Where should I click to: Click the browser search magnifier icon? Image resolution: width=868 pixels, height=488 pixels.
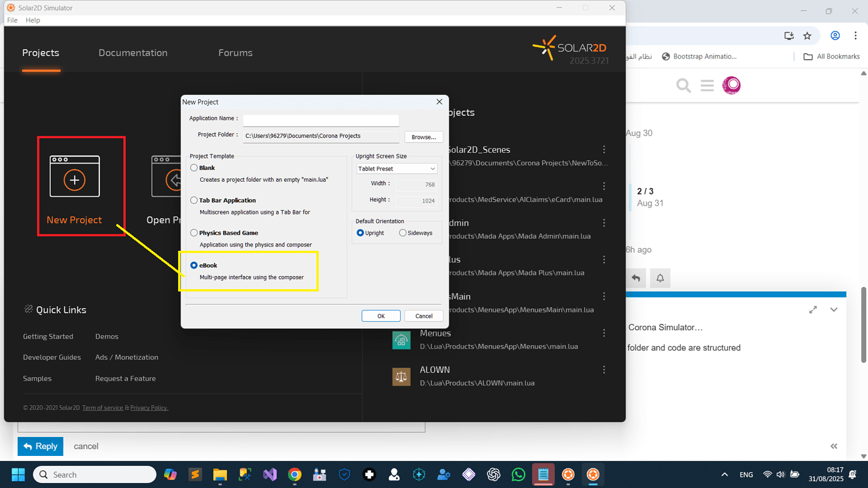pos(683,85)
